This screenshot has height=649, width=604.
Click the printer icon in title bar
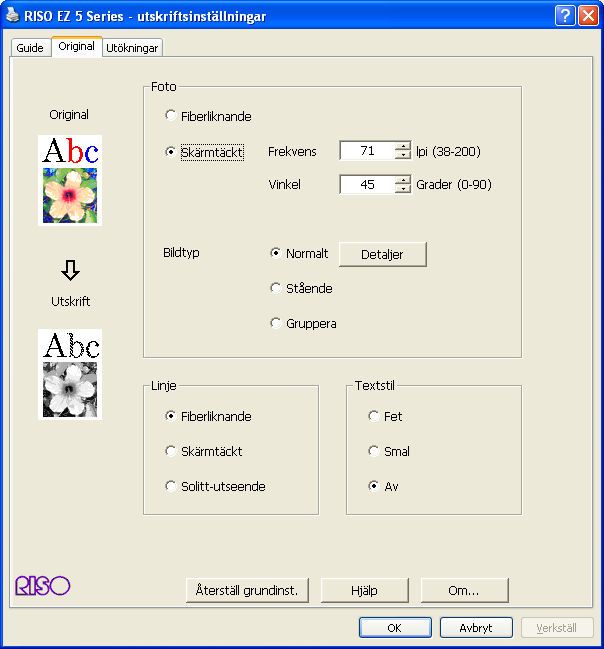tap(12, 16)
